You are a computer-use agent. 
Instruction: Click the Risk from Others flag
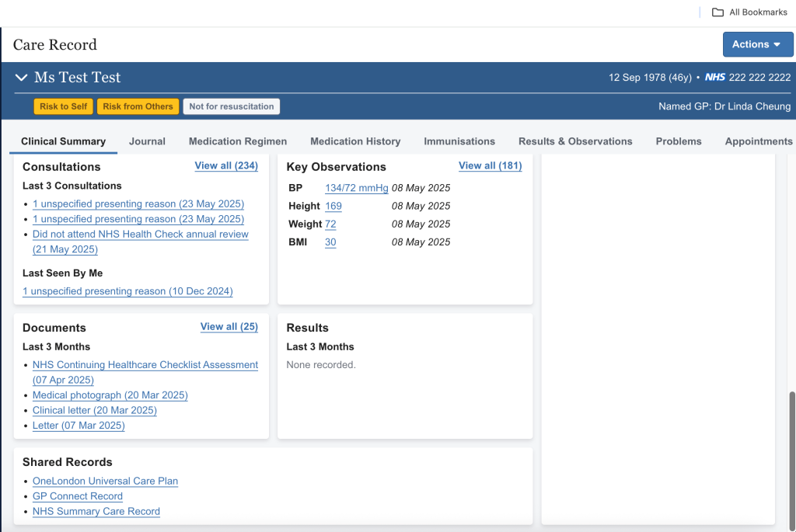point(138,106)
